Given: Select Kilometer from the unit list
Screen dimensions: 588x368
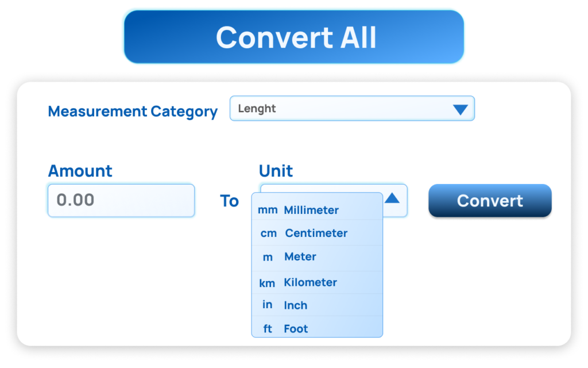Looking at the screenshot, I should [x=310, y=282].
